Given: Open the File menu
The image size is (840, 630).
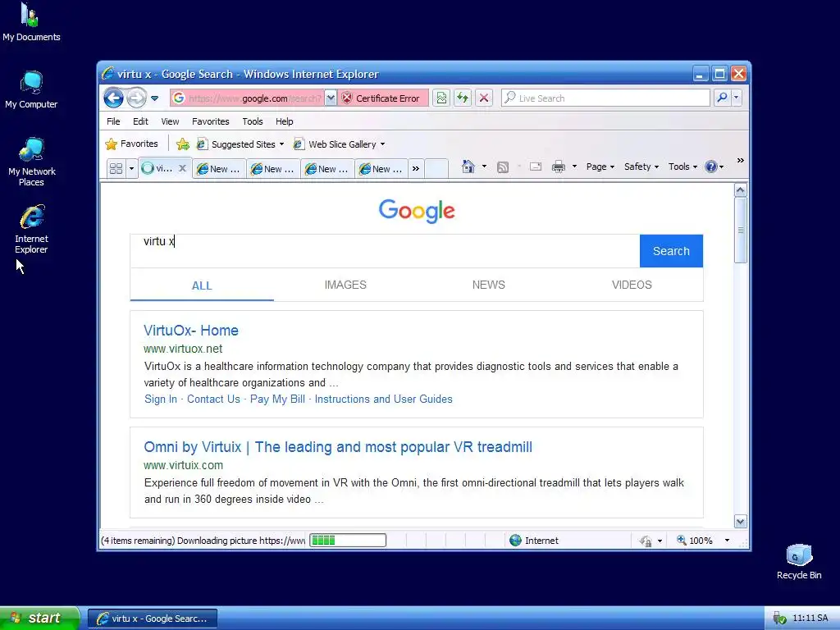Looking at the screenshot, I should click(x=113, y=121).
